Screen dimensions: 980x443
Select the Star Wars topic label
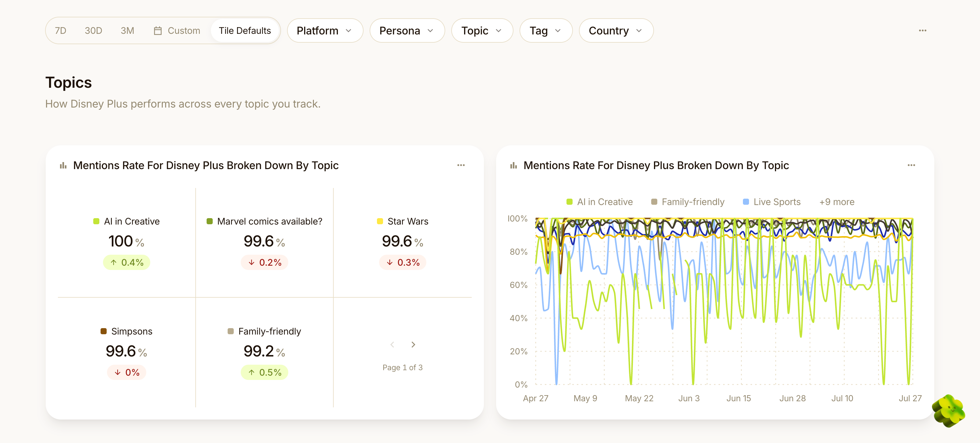pyautogui.click(x=408, y=221)
